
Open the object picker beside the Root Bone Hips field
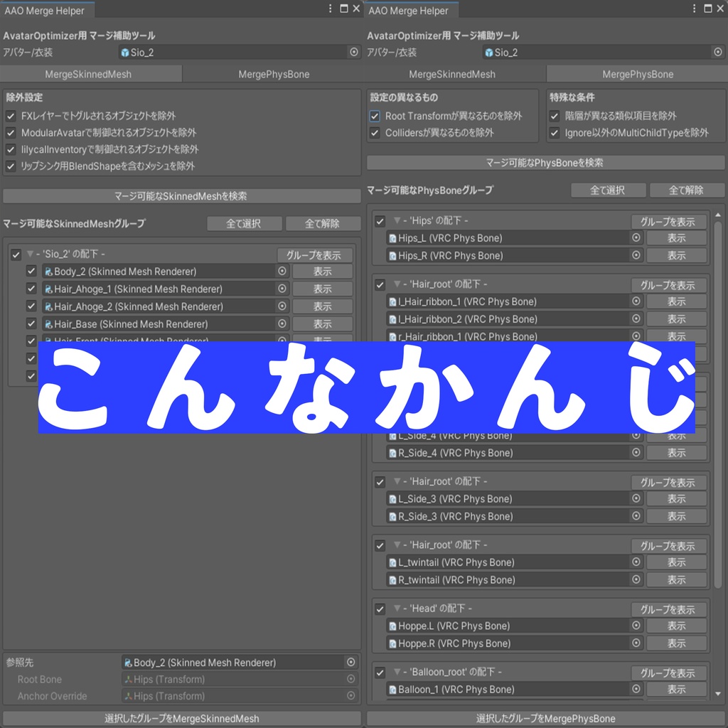(350, 679)
